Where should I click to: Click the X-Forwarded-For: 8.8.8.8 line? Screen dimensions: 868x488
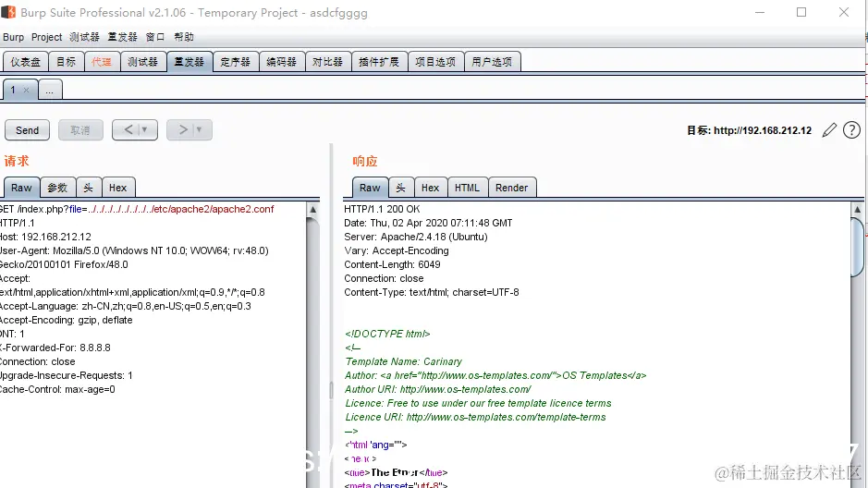(55, 348)
